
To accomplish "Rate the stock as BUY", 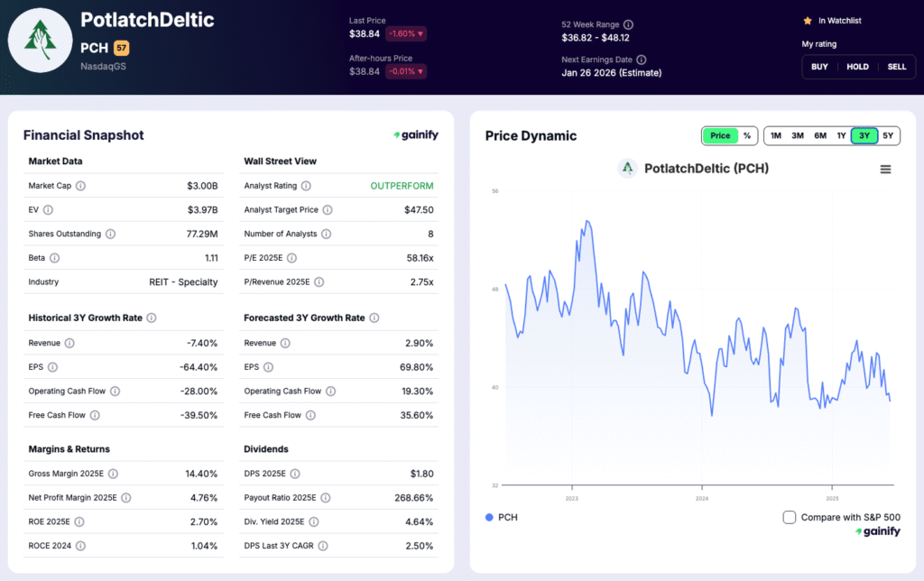I will coord(819,67).
